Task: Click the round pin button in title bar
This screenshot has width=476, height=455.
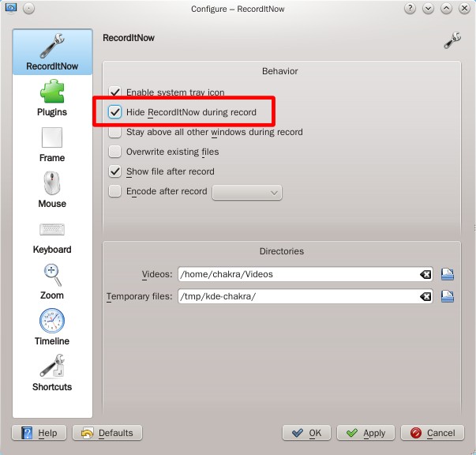Action: [29, 9]
